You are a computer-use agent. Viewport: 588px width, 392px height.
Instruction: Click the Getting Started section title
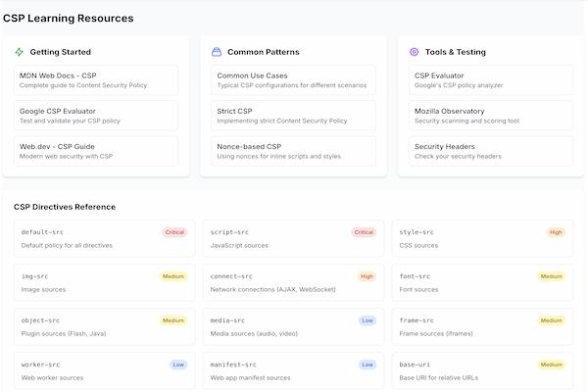tap(61, 52)
